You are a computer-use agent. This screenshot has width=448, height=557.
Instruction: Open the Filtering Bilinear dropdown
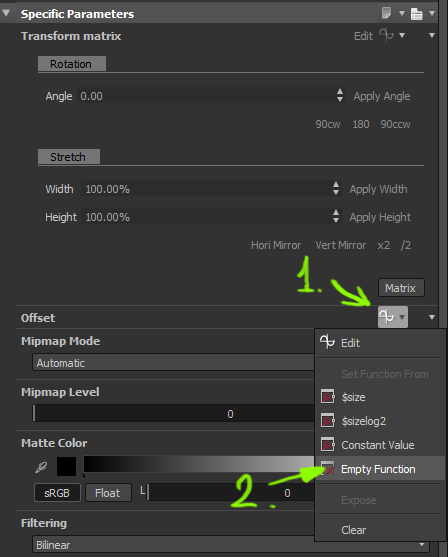coord(231,545)
